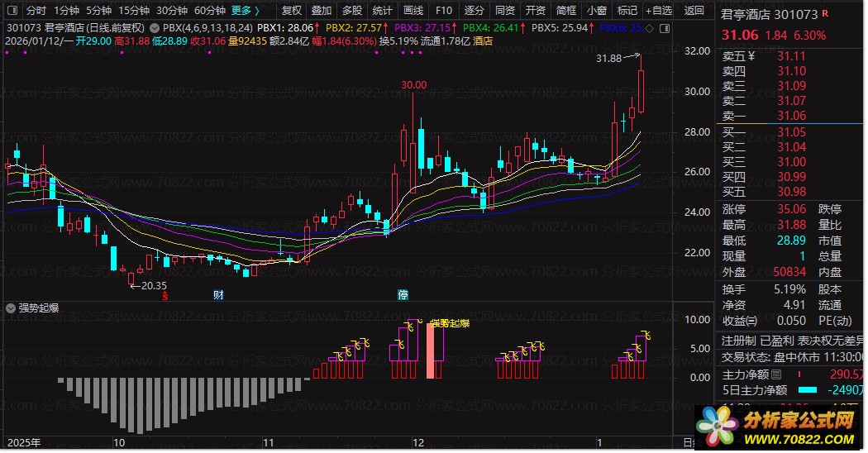Click 主力净额 list icon

(x=776, y=375)
